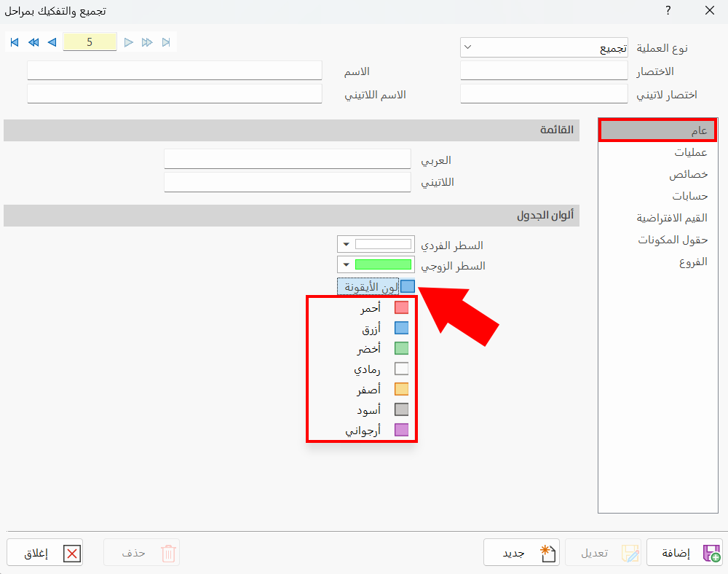728x574 pixels.
Task: Close the dialog with title bar X
Action: tap(709, 10)
